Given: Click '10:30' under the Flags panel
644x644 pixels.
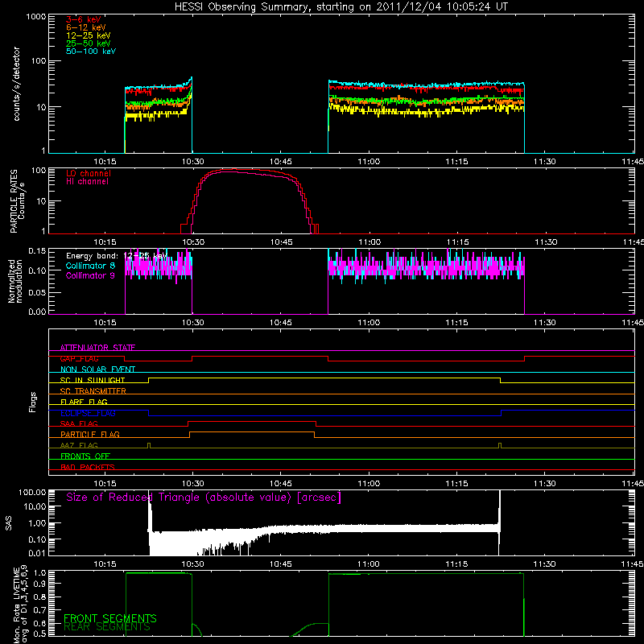Looking at the screenshot, I should pyautogui.click(x=192, y=484).
